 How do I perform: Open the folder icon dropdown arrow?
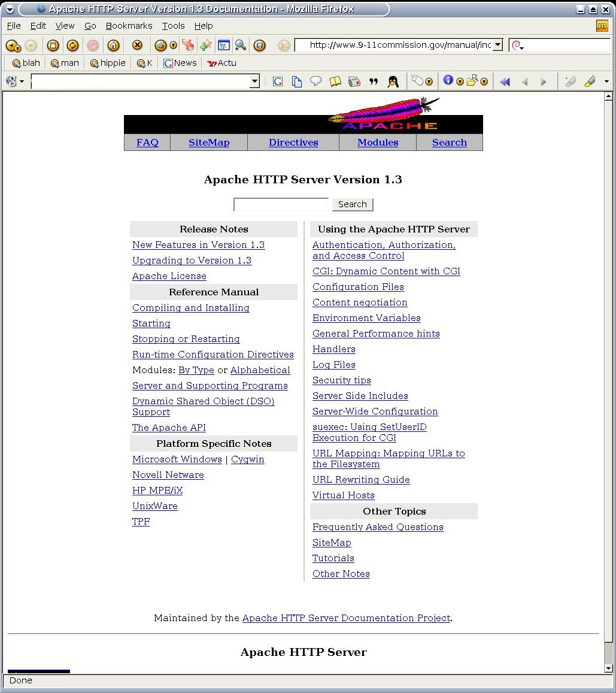pyautogui.click(x=484, y=82)
